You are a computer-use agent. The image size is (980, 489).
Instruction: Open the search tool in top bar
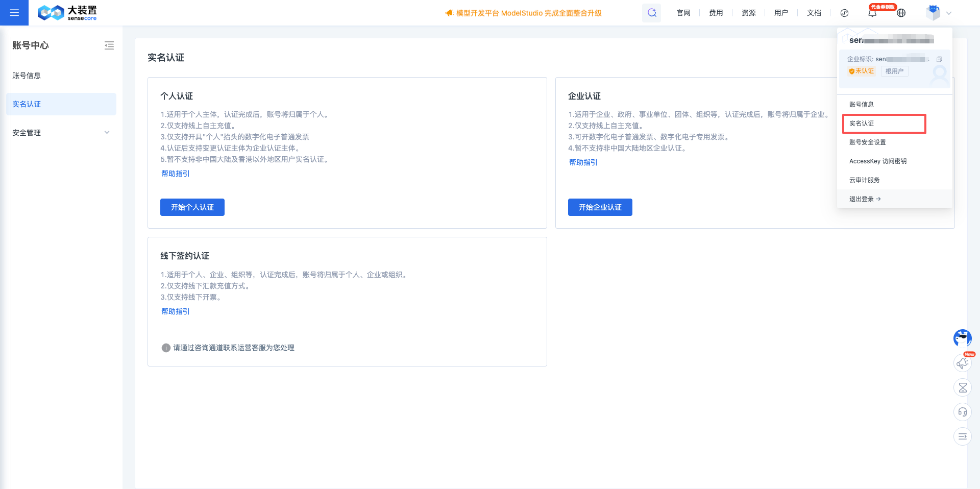point(651,12)
